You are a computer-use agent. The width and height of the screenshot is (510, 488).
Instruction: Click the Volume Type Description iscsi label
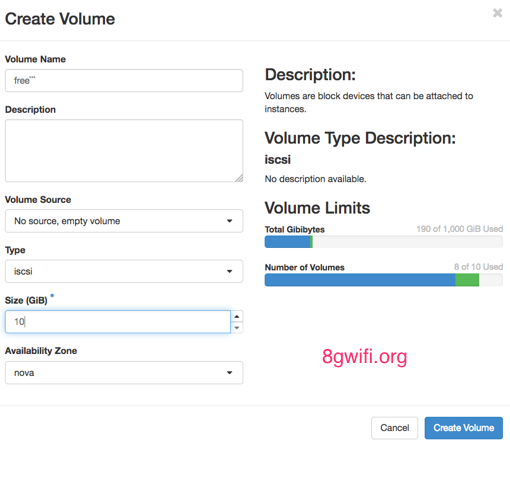pyautogui.click(x=278, y=159)
